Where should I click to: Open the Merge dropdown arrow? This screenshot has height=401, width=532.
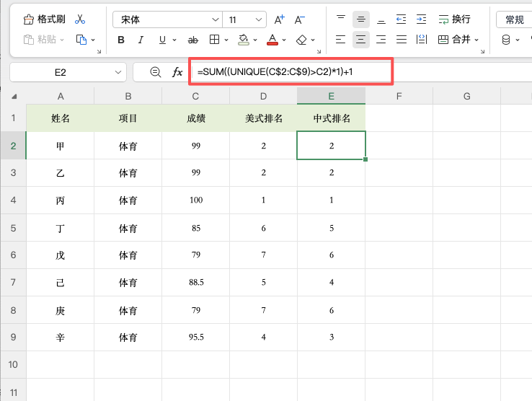tap(476, 40)
